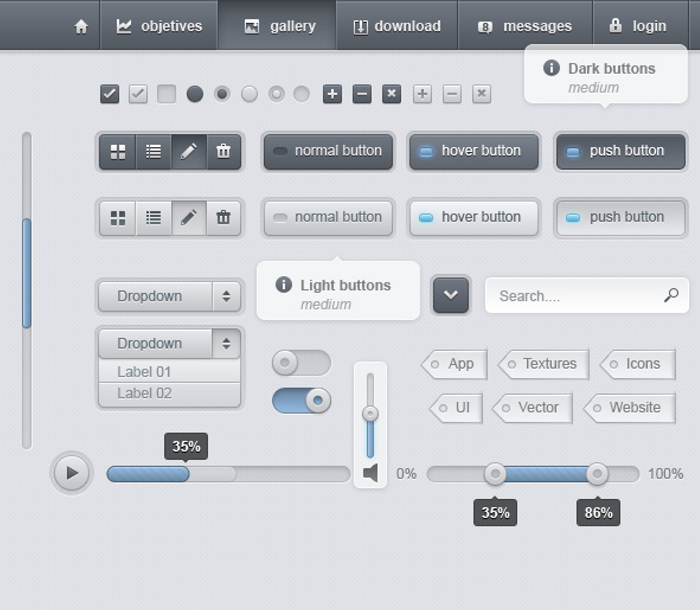Click the dark chevron-down dropdown button
The height and width of the screenshot is (610, 700).
[x=450, y=295]
